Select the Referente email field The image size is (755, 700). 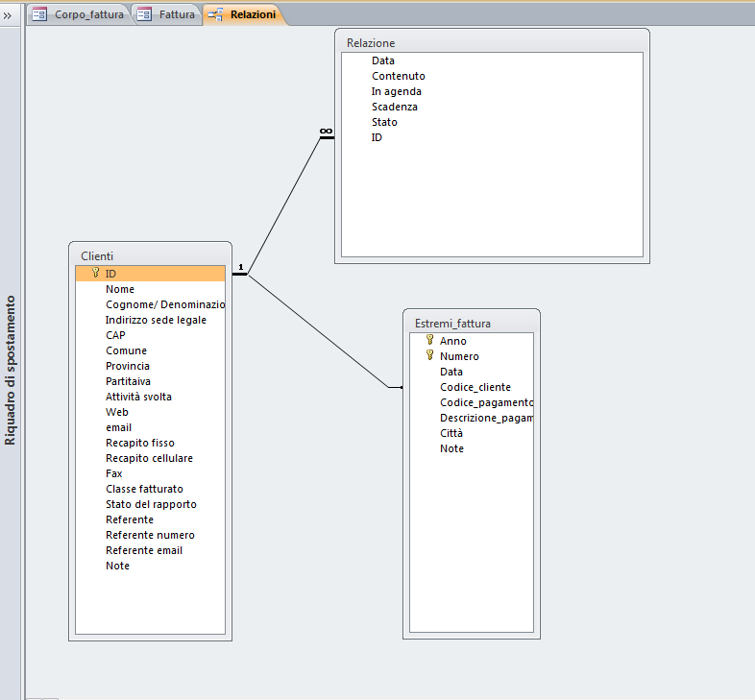pyautogui.click(x=150, y=551)
